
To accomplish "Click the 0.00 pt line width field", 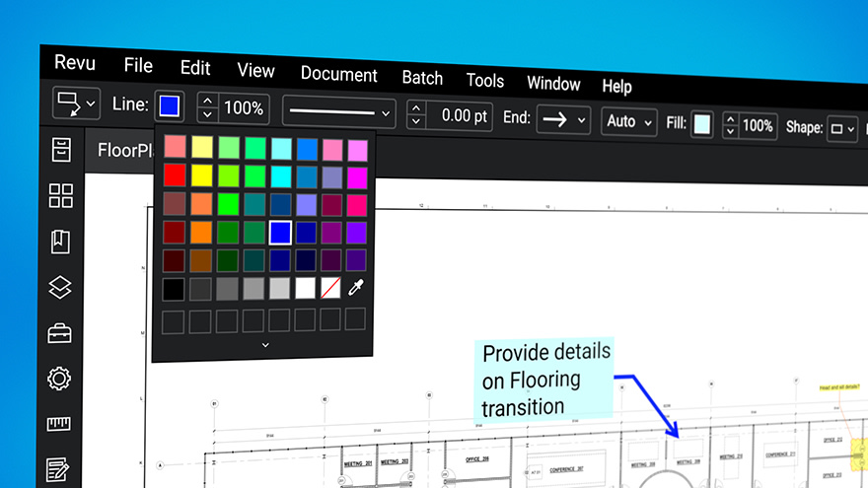I will click(x=459, y=115).
